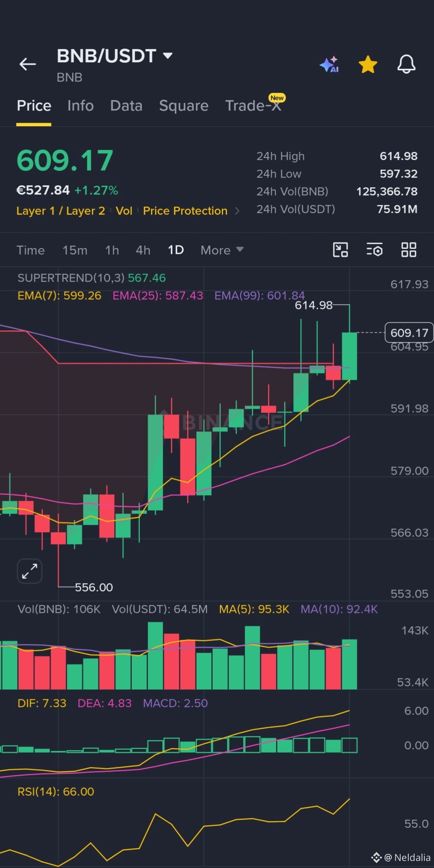Select the 15m interval

coord(75,250)
